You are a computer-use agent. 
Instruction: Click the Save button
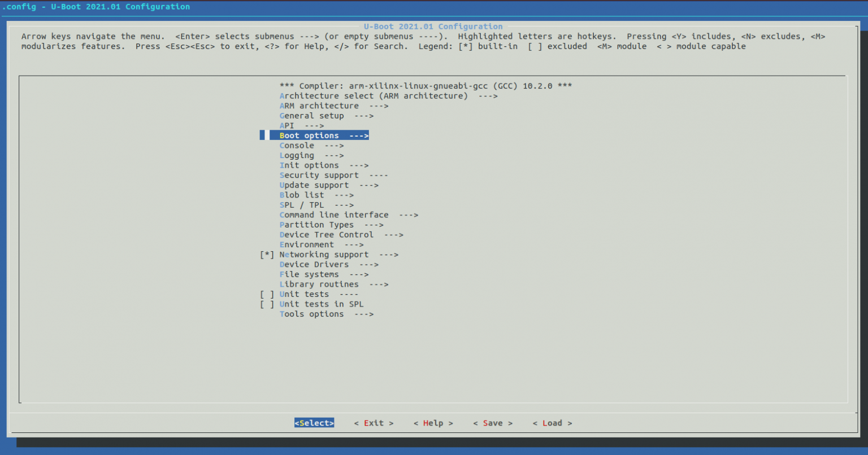click(x=492, y=423)
